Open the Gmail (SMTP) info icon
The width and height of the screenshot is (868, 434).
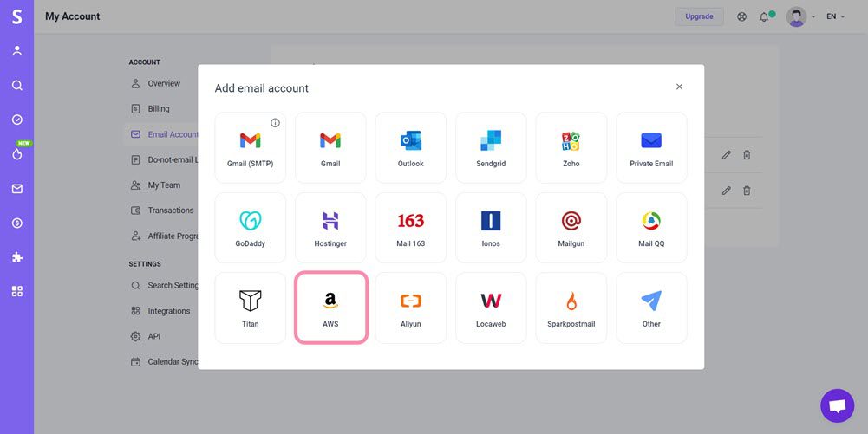coord(275,123)
